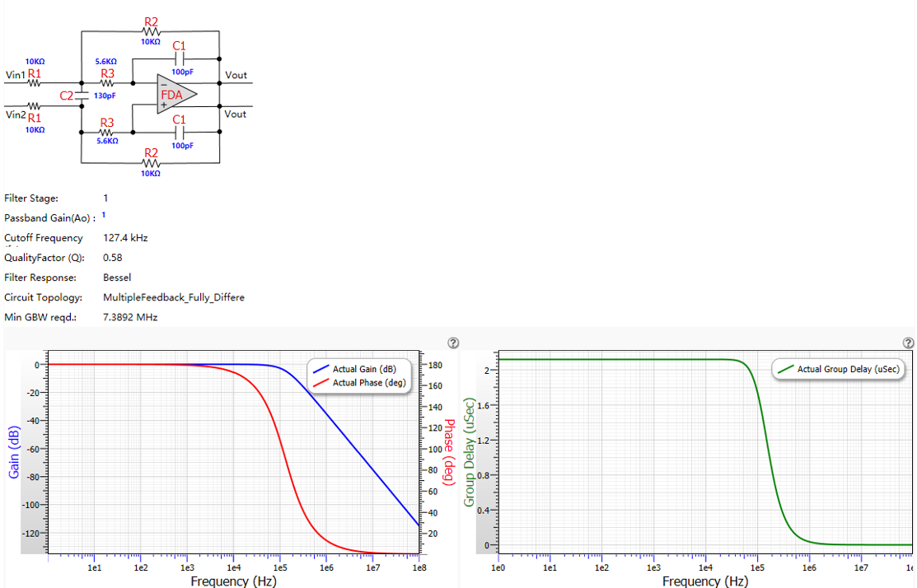The image size is (917, 588).
Task: Click the top C1 capacitor symbol
Action: tap(180, 58)
